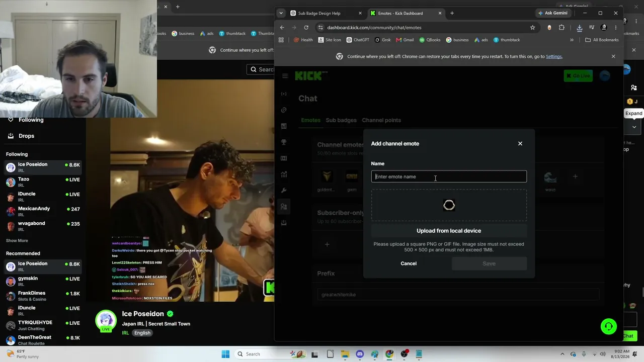This screenshot has height=362, width=644.
Task: Add a new channel emote with plus
Action: [x=575, y=176]
